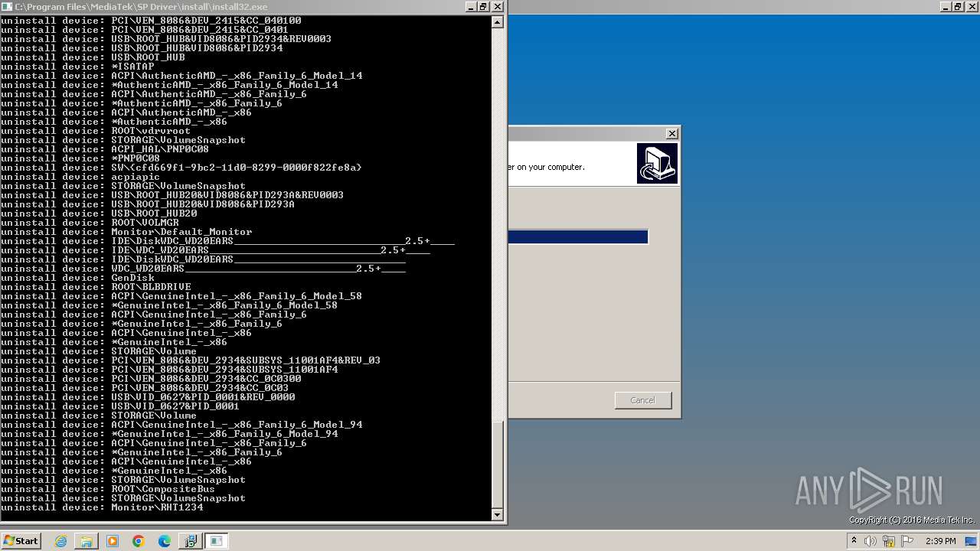The image size is (980, 551).
Task: Close the install32.exe console window
Action: coord(498,6)
